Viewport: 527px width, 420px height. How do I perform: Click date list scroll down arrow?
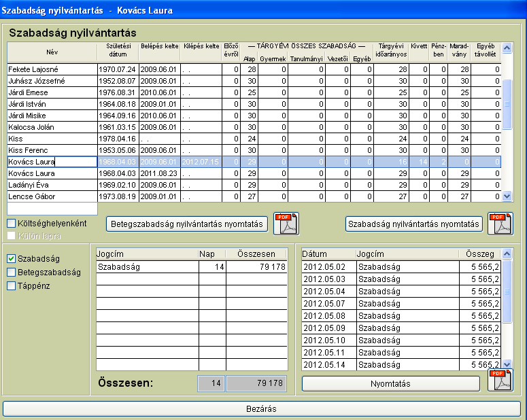click(x=507, y=364)
